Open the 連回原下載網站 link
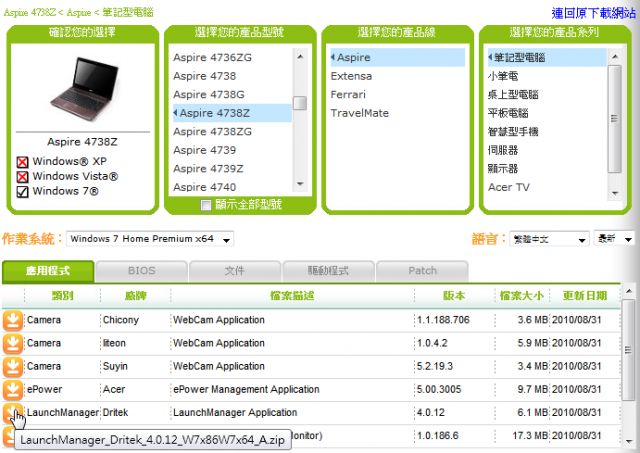 [x=593, y=13]
